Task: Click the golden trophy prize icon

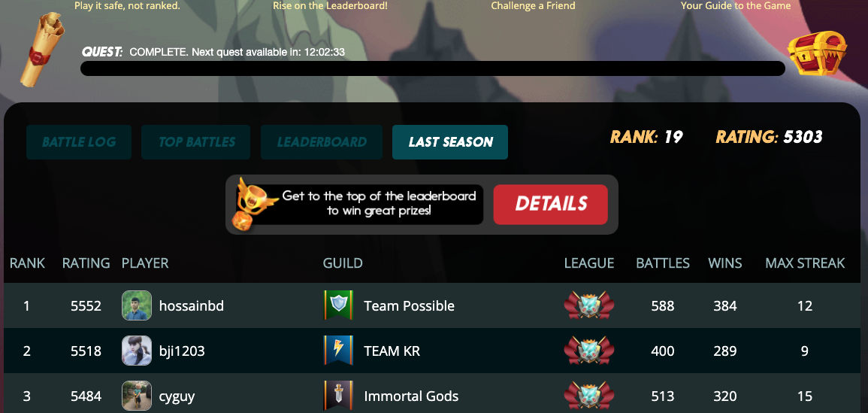Action: tap(253, 204)
